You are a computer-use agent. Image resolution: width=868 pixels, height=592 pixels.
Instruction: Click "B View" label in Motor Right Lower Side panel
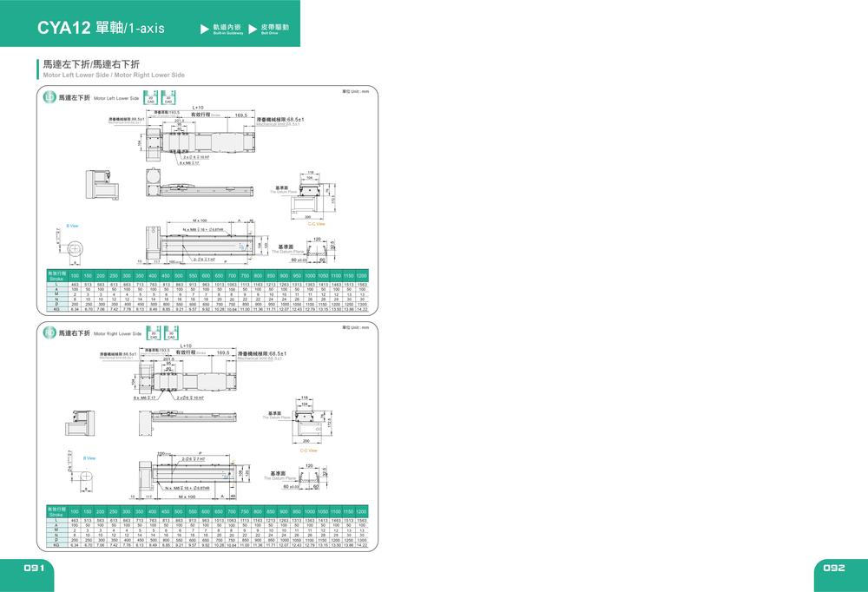click(x=89, y=458)
